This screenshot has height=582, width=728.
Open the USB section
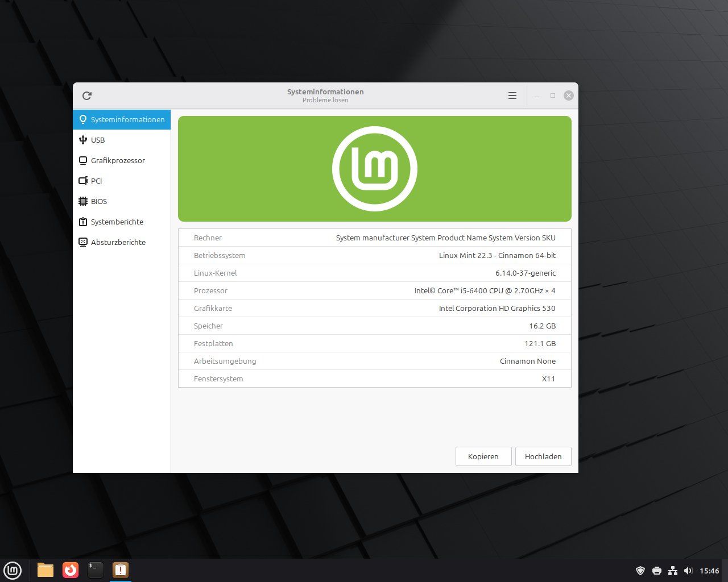pos(122,140)
